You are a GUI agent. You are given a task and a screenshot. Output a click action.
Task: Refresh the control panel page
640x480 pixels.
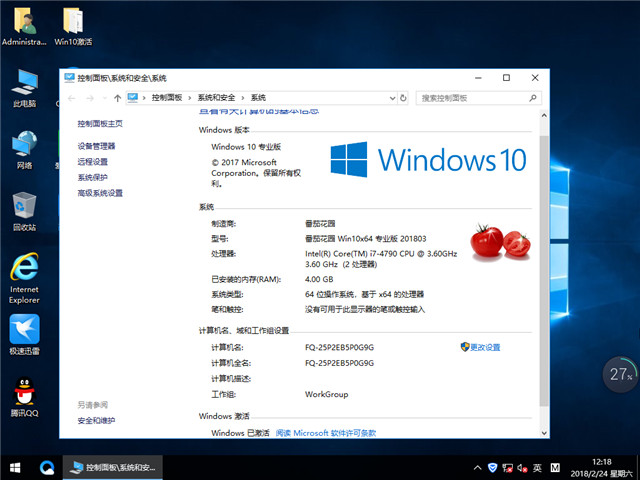tap(403, 98)
